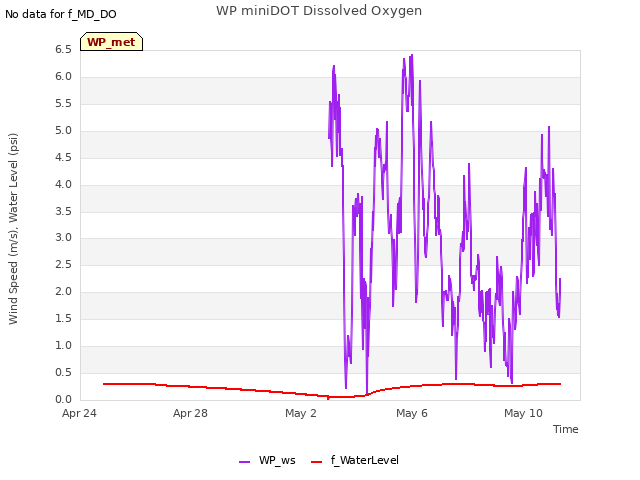Click the Apr 28 x-axis label
This screenshot has width=640, height=480.
(190, 413)
